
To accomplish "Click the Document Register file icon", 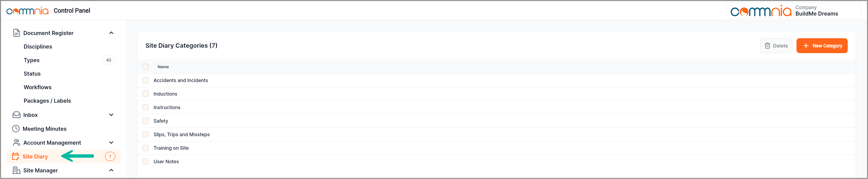I will [16, 33].
